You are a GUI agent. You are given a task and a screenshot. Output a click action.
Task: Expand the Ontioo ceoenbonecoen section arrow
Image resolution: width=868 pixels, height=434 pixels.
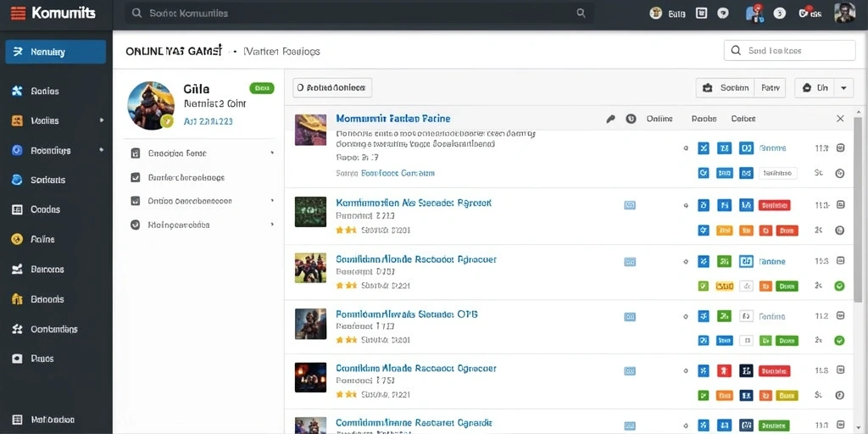272,201
